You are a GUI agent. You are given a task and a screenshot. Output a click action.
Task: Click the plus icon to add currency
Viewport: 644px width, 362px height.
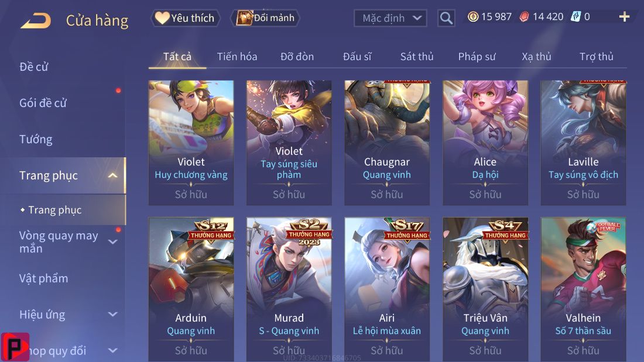624,16
